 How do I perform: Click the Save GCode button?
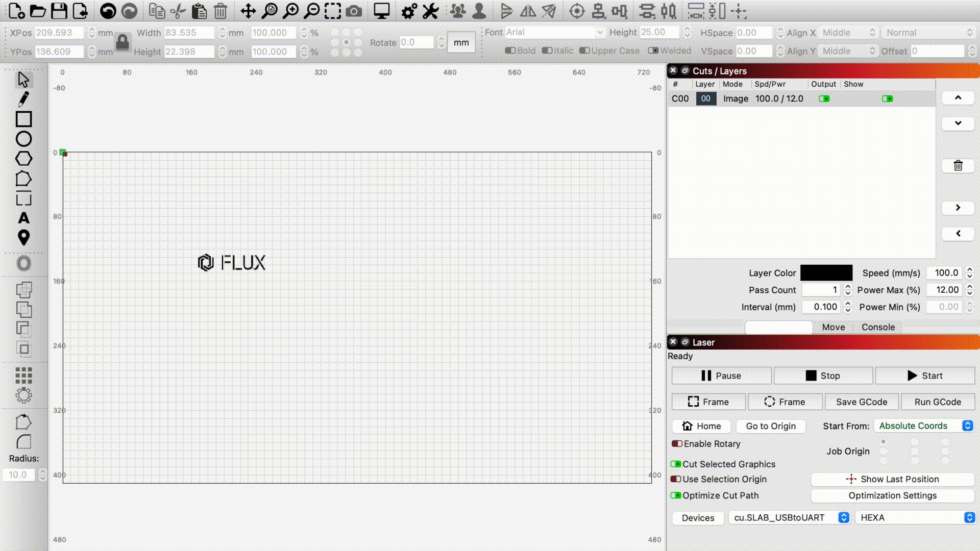pyautogui.click(x=862, y=402)
